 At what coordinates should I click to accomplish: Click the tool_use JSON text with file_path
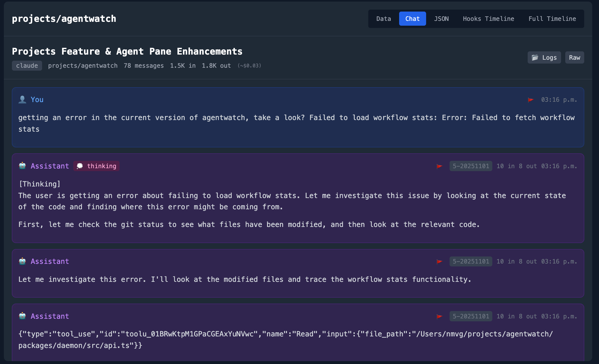click(x=286, y=340)
